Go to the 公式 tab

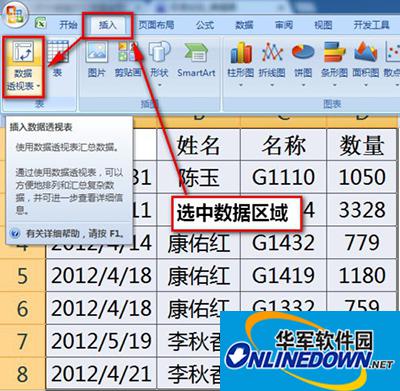coord(205,25)
